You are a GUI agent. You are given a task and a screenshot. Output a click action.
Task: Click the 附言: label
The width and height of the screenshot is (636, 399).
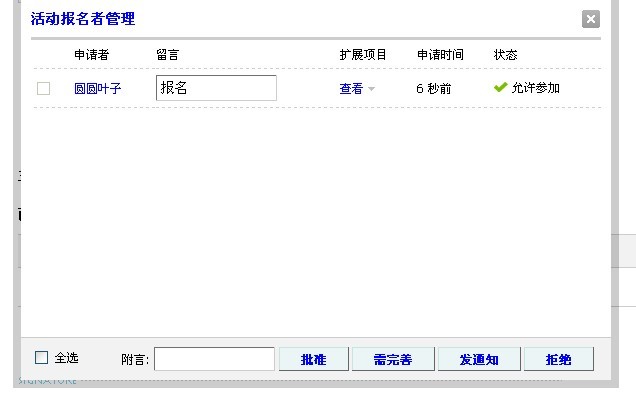135,359
